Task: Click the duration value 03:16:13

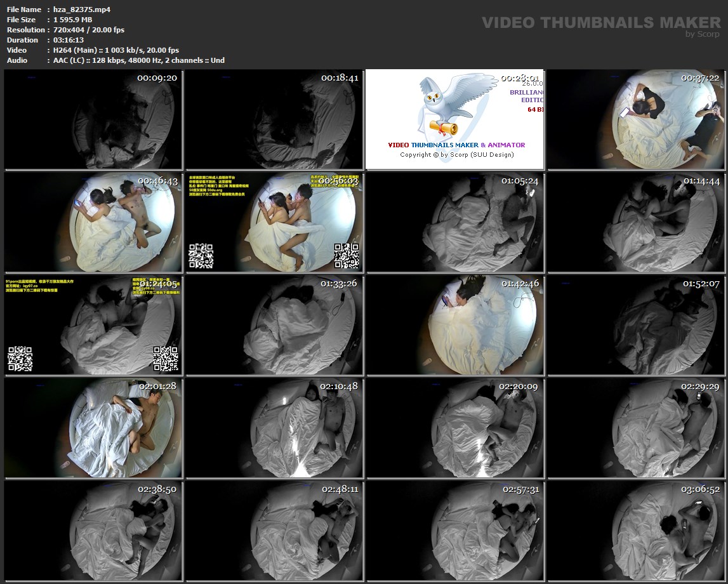Action: click(x=69, y=40)
